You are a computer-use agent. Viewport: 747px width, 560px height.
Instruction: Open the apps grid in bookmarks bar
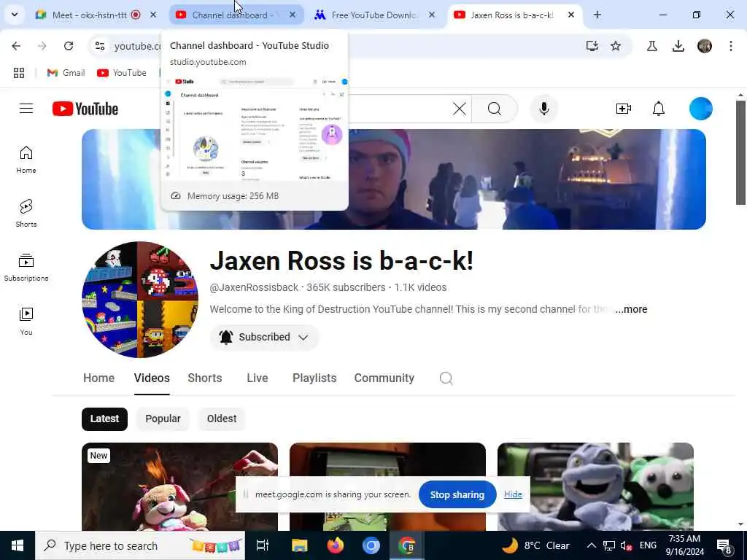(18, 73)
